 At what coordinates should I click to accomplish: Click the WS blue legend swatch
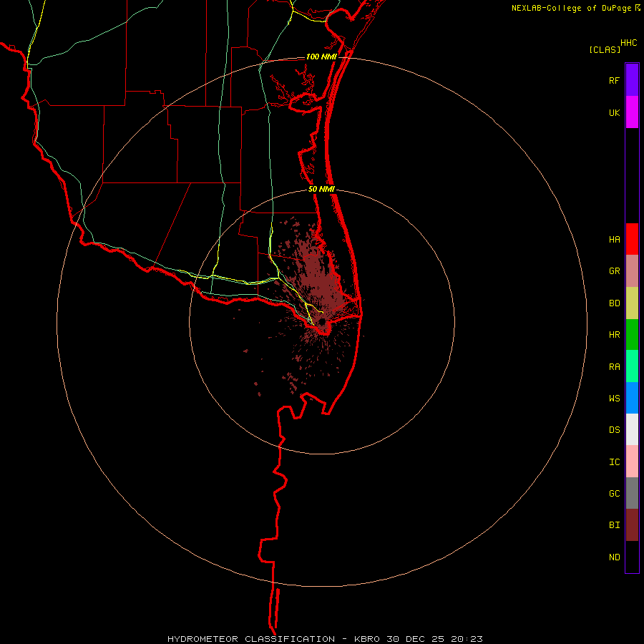(x=632, y=398)
